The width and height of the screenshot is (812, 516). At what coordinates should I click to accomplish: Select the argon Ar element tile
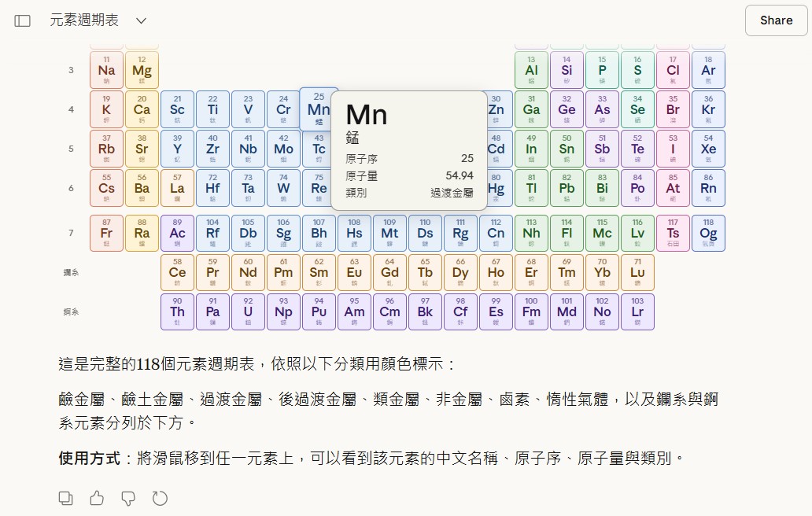[x=708, y=70]
